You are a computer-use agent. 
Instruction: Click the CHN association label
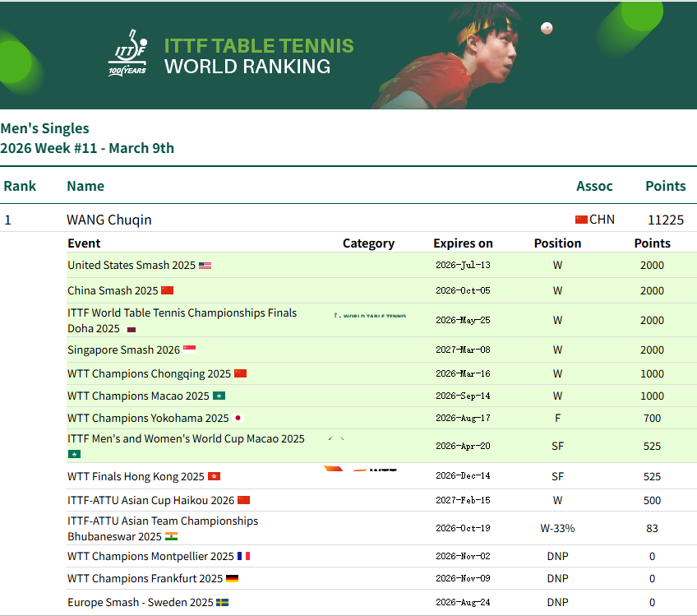tap(602, 220)
